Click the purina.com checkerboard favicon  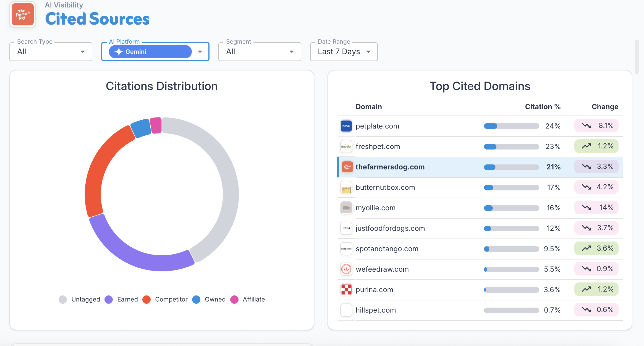(x=346, y=290)
